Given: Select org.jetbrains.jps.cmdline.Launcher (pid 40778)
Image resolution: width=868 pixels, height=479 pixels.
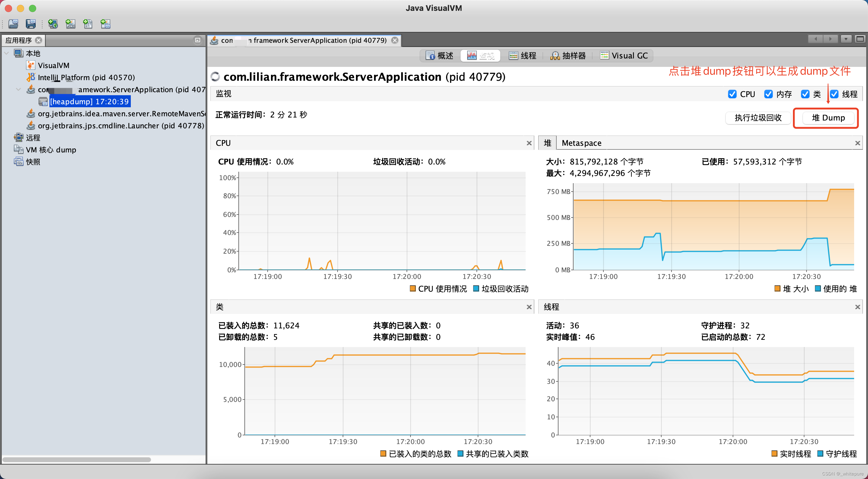Looking at the screenshot, I should 121,126.
